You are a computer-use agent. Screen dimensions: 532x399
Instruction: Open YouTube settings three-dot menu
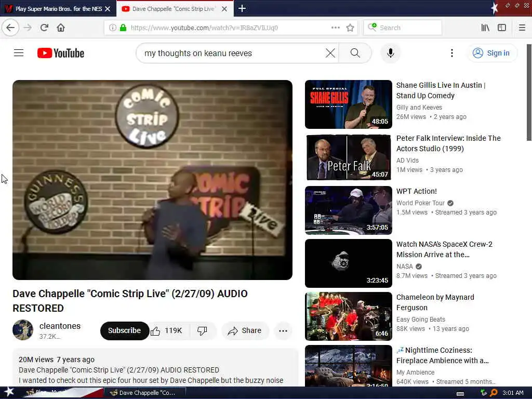(x=451, y=53)
